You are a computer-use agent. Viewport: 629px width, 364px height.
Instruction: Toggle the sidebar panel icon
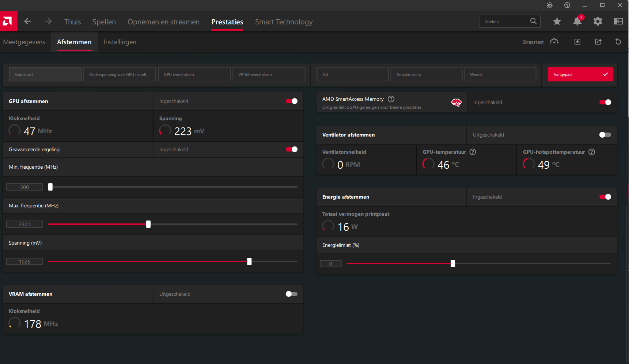(618, 21)
